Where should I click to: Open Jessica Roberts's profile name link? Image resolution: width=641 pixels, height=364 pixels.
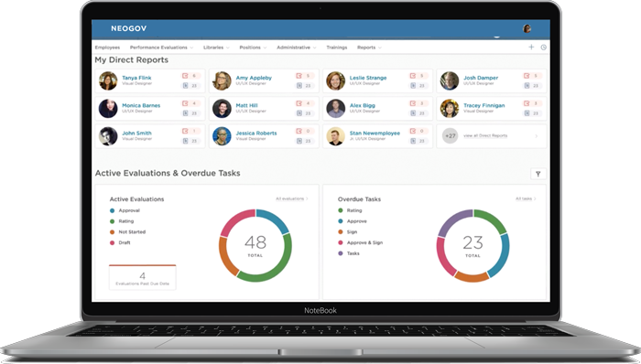pos(255,133)
